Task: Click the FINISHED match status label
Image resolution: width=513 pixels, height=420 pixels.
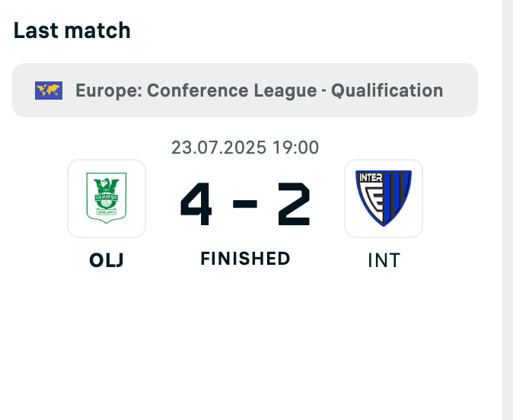Action: pos(245,259)
